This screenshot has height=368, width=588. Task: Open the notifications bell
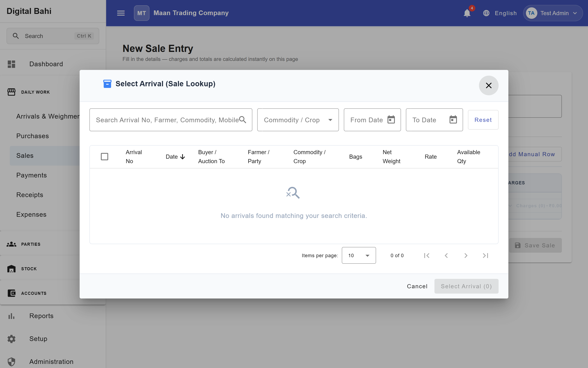pyautogui.click(x=467, y=13)
